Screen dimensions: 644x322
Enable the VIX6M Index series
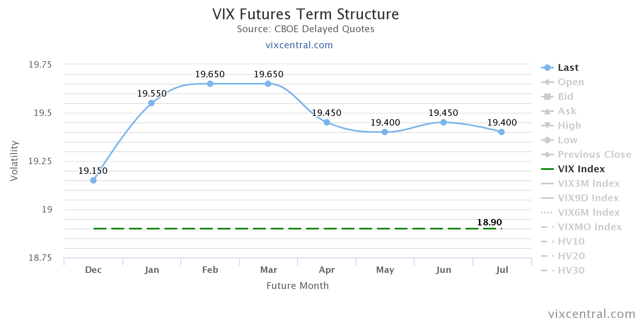(x=588, y=213)
